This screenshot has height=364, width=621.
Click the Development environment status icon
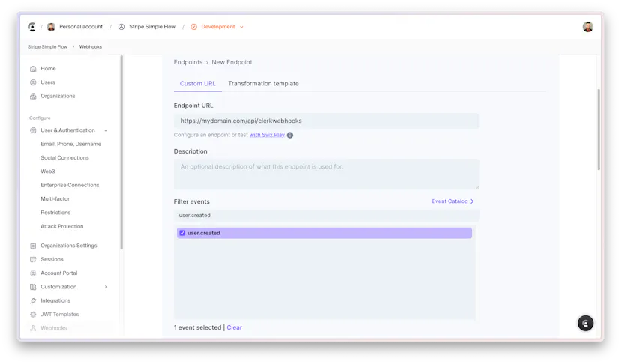[x=193, y=27]
